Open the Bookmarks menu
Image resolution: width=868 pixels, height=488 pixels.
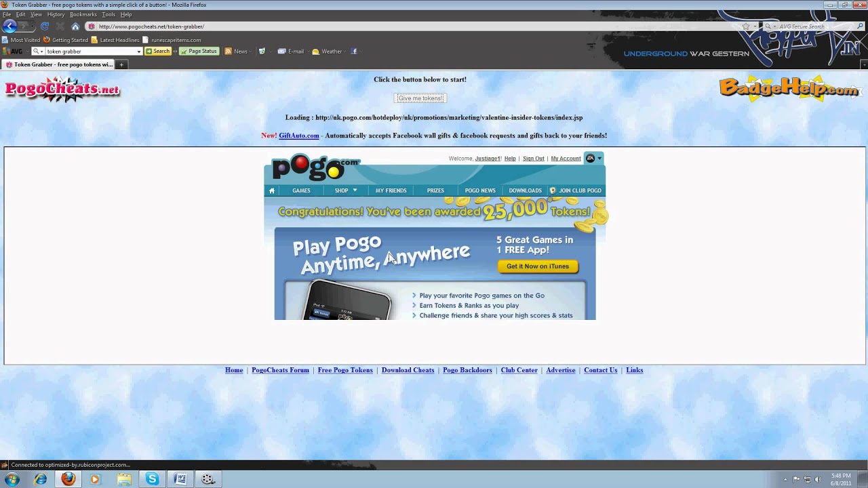tap(83, 14)
